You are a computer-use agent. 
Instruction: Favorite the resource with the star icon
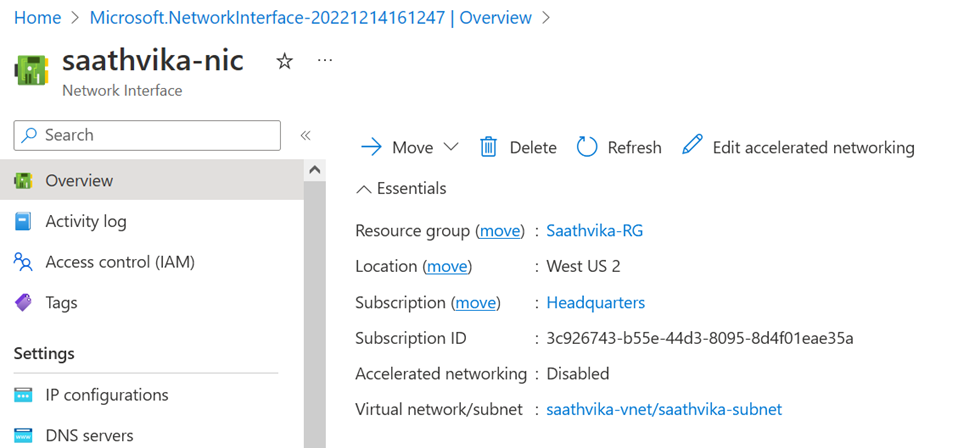point(284,61)
